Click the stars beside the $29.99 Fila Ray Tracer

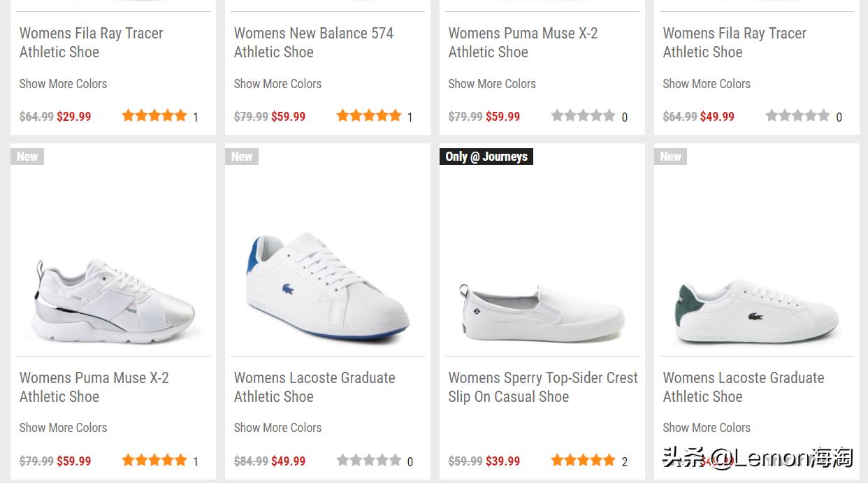(x=154, y=116)
